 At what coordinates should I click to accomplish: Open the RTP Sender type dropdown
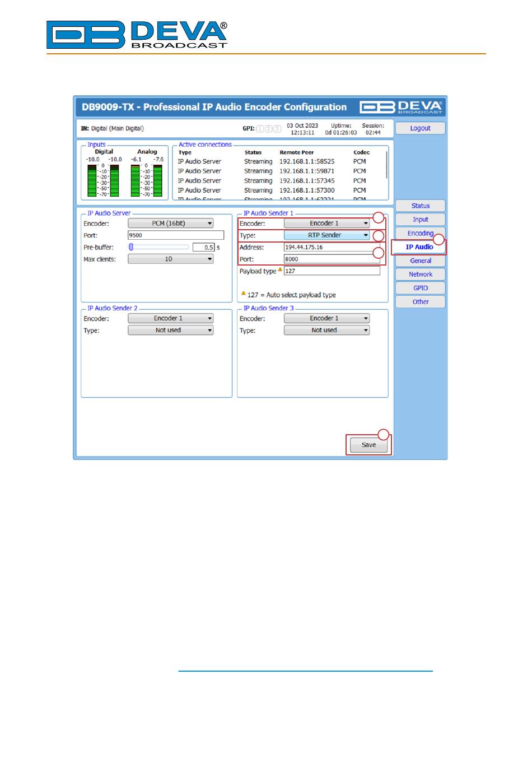tap(327, 235)
